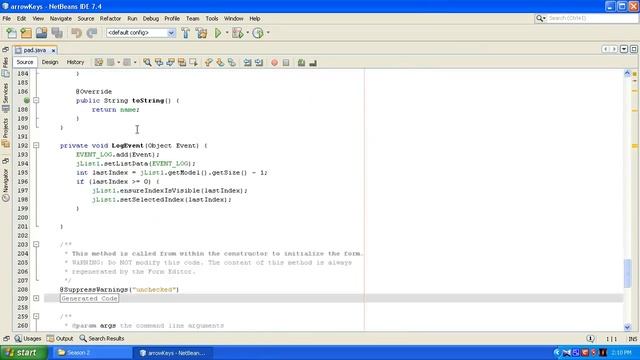Click the Uncomment editor icon
The width and height of the screenshot is (640, 360).
pyautogui.click(x=313, y=62)
